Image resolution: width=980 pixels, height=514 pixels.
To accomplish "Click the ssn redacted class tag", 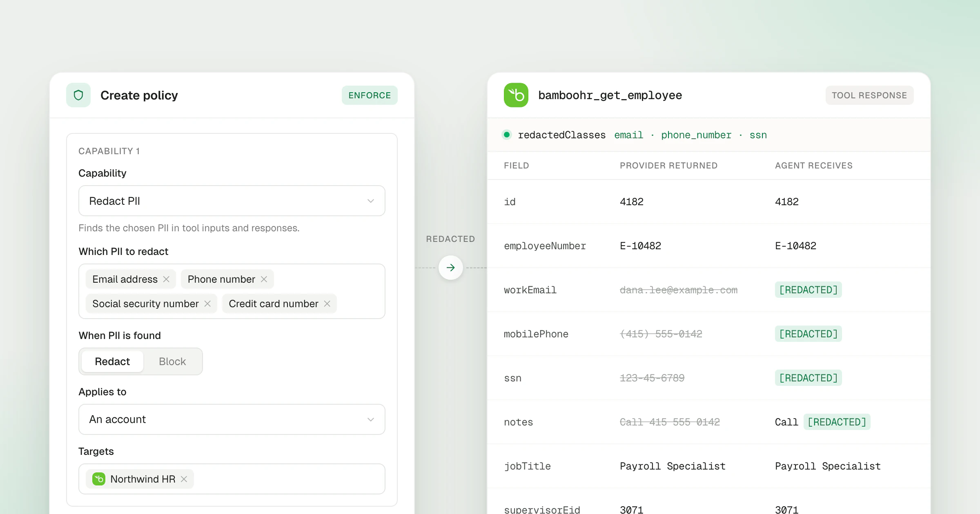I will point(758,135).
